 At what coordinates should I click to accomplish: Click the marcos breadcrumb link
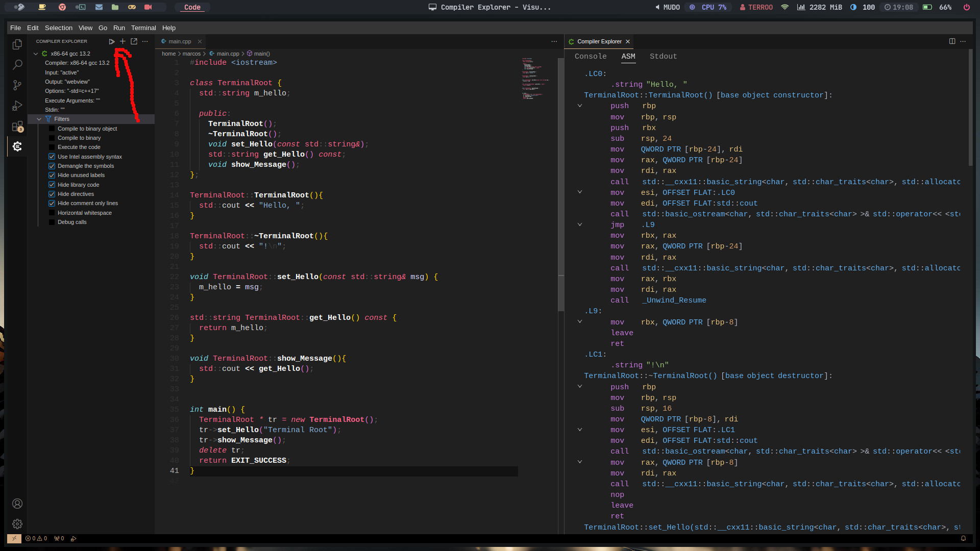191,54
